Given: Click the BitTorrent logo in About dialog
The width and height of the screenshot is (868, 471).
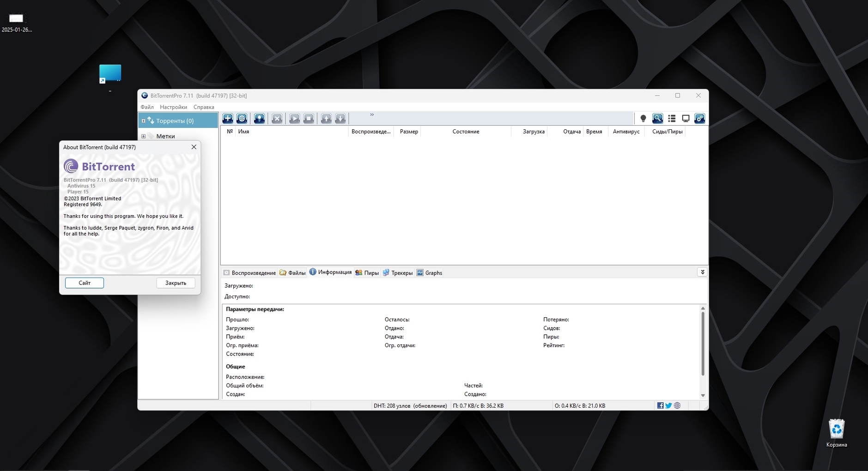Looking at the screenshot, I should click(99, 166).
